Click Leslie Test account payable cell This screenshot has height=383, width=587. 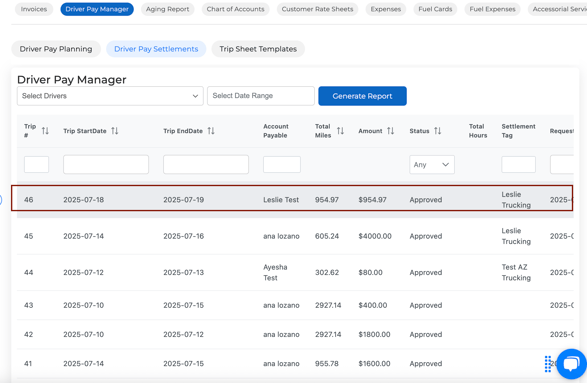click(281, 200)
